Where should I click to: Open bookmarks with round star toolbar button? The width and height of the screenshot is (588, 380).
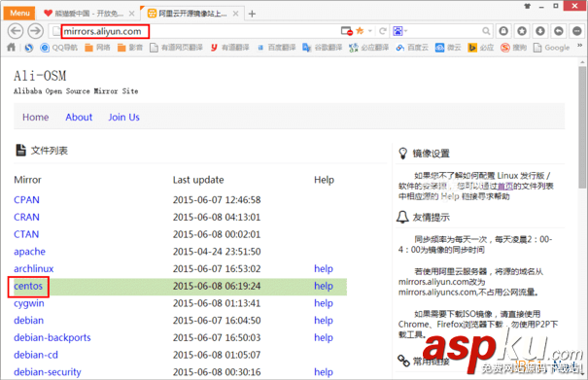tap(522, 31)
